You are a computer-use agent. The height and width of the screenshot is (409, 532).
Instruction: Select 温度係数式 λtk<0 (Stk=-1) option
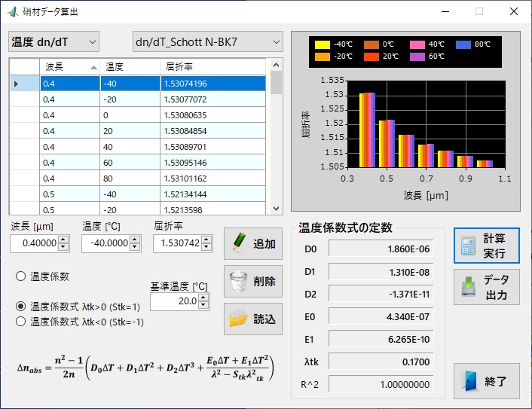coord(20,322)
